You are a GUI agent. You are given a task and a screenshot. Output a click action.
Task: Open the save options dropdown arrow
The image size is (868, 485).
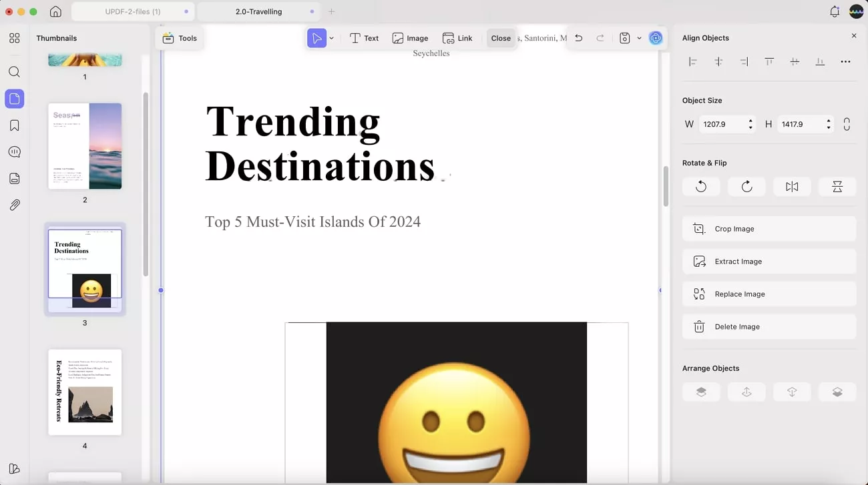(639, 38)
